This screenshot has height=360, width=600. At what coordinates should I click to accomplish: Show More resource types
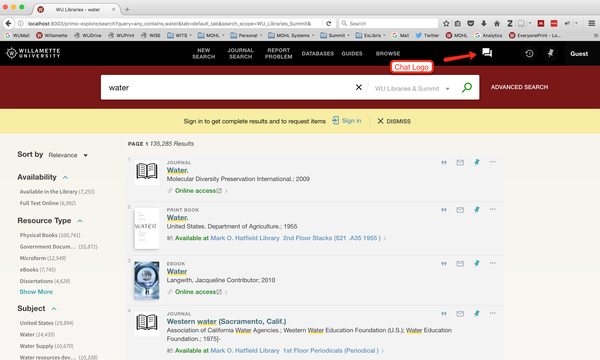(36, 292)
